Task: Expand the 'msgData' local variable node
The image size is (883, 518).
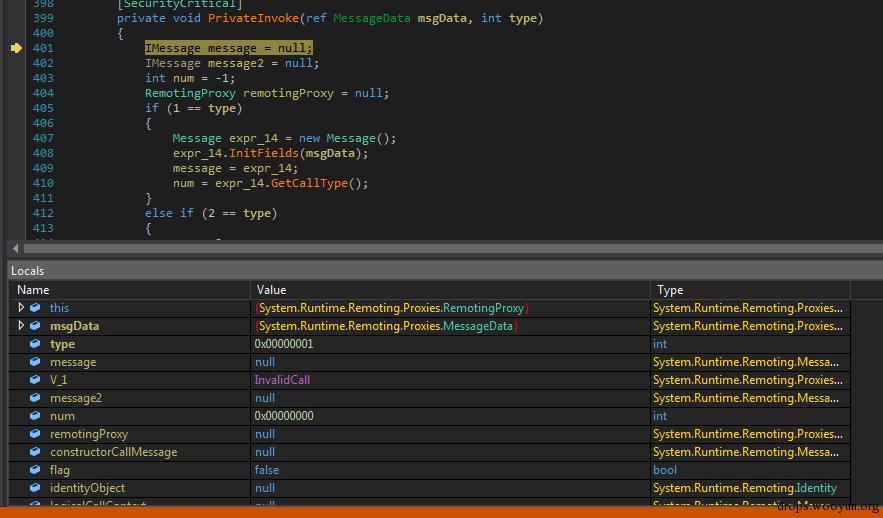Action: click(21, 326)
